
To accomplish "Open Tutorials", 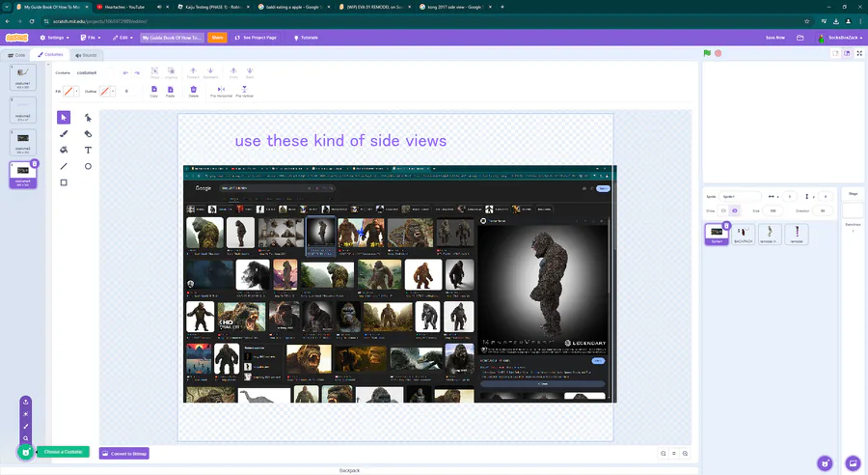I will (x=306, y=38).
